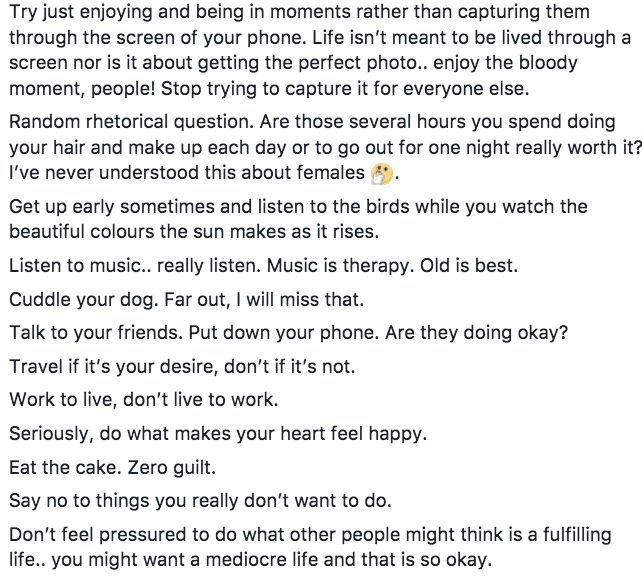Click the line 'Cuddle your dog'
This screenshot has width=642, height=577.
coord(187,300)
